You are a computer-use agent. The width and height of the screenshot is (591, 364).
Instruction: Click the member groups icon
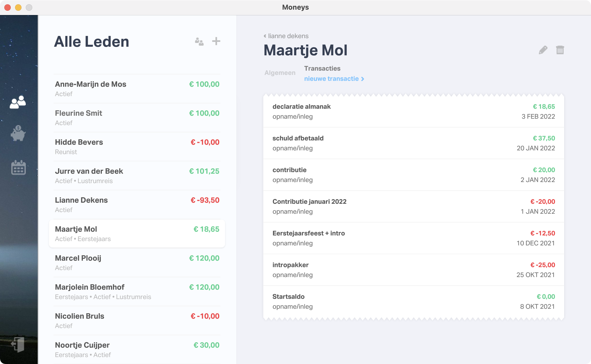point(199,42)
